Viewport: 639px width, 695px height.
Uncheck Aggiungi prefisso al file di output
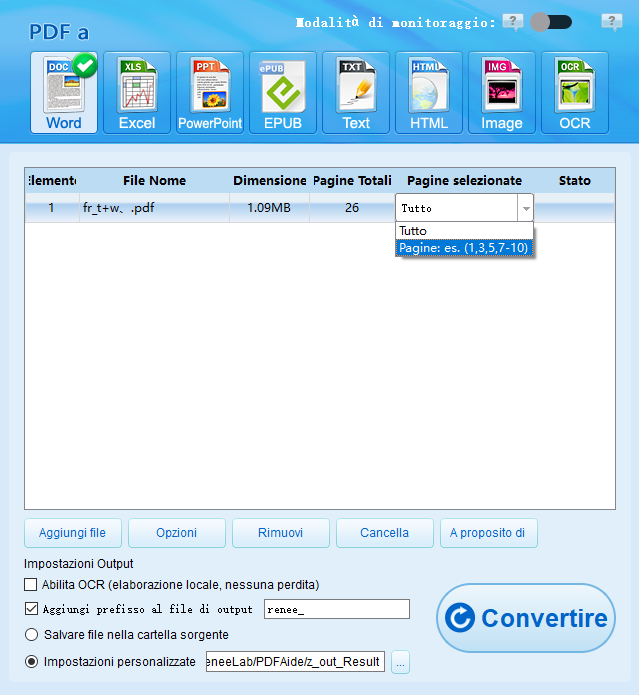coord(31,609)
